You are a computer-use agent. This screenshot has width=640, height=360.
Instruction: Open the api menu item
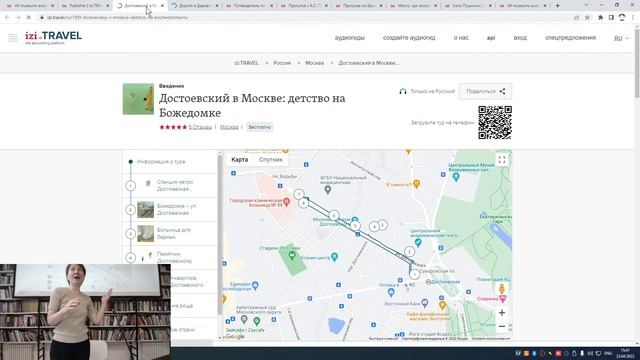491,38
